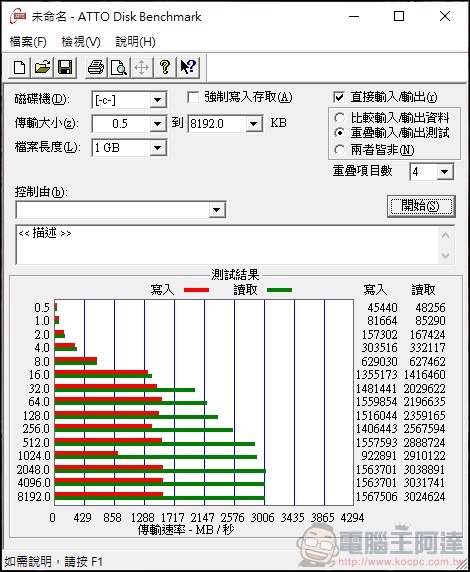Screen dimensions: 470x572
Task: Click the green 讀取 legend swatch
Action: pyautogui.click(x=280, y=290)
